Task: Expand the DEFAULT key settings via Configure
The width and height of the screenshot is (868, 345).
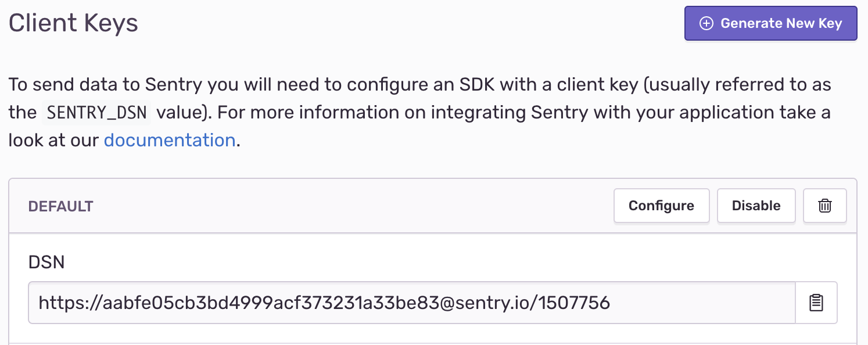Action: (661, 205)
